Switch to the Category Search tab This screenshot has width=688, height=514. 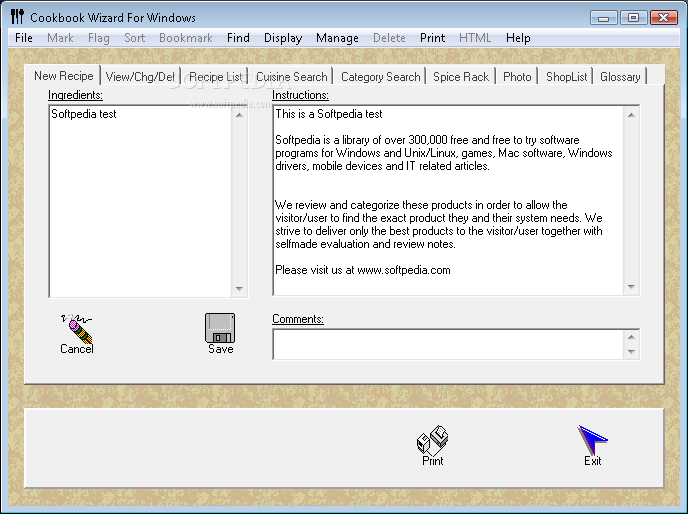click(x=380, y=77)
